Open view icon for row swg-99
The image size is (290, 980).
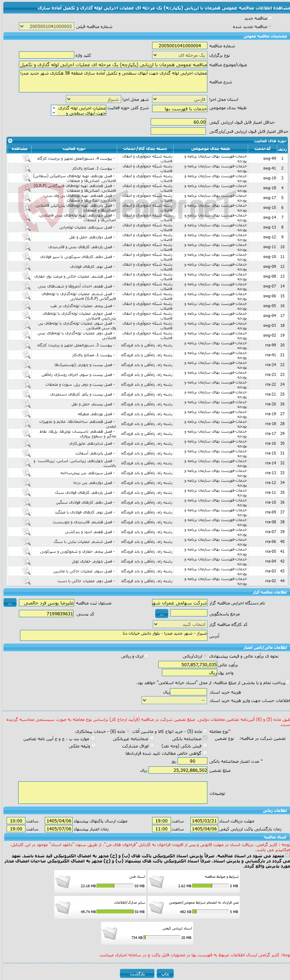tap(26, 158)
